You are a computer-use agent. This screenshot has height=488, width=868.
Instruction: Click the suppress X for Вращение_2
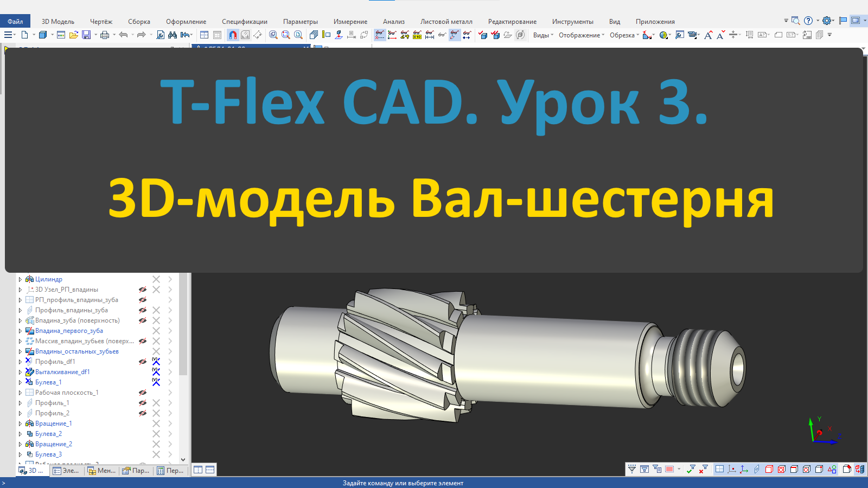pos(156,444)
